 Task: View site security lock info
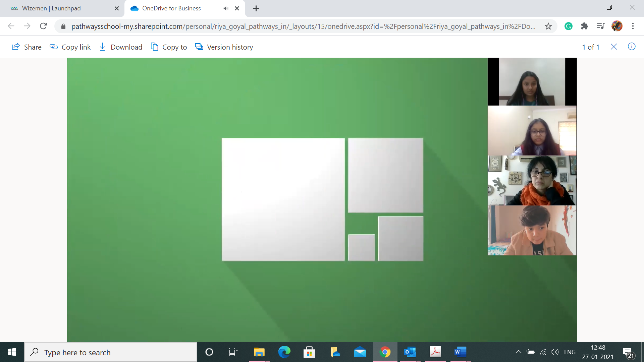pos(63,26)
